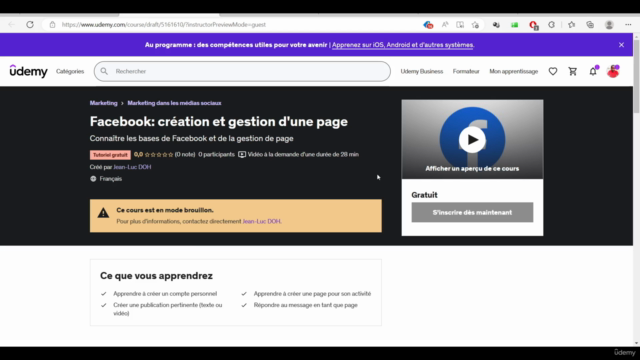Open the Udemy user avatar menu

click(613, 71)
